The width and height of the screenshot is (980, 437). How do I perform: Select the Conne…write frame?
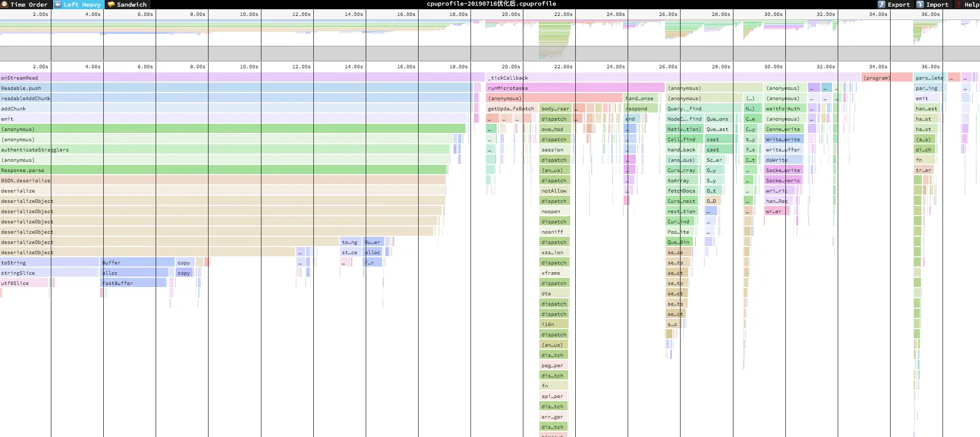pyautogui.click(x=784, y=129)
